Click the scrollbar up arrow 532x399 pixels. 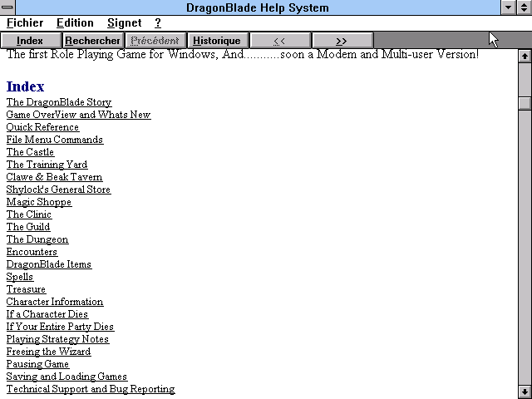point(525,56)
